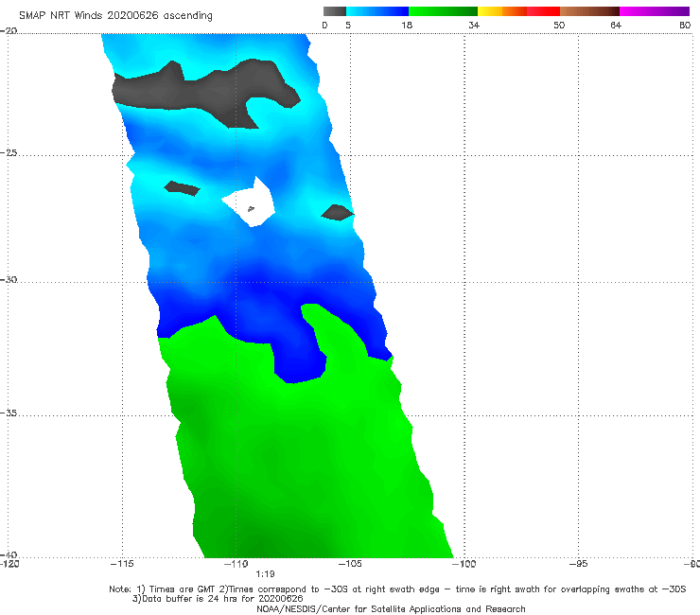Click the green segment of the wind color bar
This screenshot has height=615, width=700.
pos(443,11)
